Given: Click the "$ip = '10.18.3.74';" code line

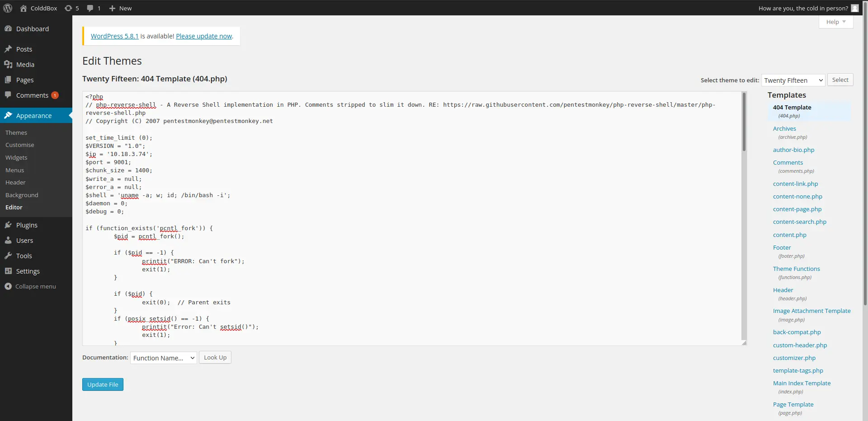Looking at the screenshot, I should click(119, 154).
